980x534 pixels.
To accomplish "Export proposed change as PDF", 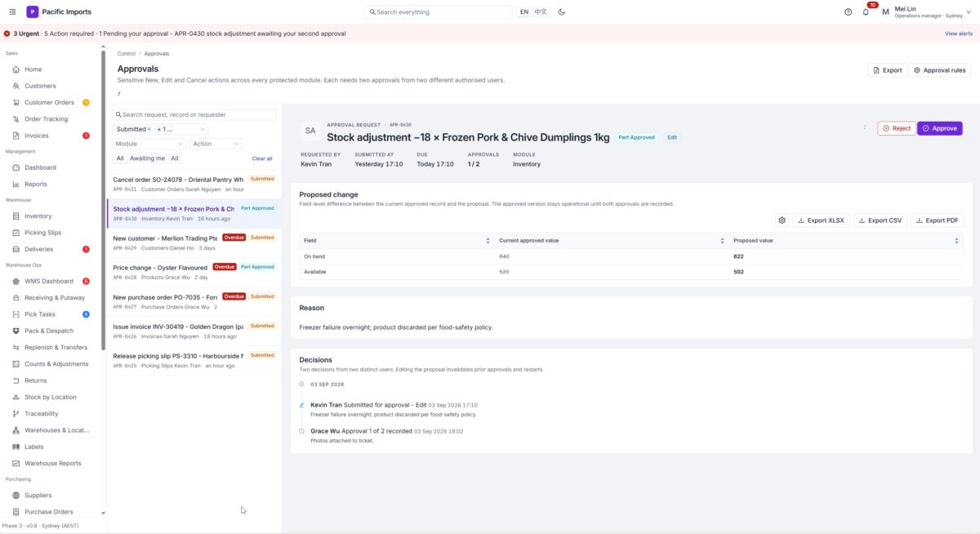I will coord(937,220).
